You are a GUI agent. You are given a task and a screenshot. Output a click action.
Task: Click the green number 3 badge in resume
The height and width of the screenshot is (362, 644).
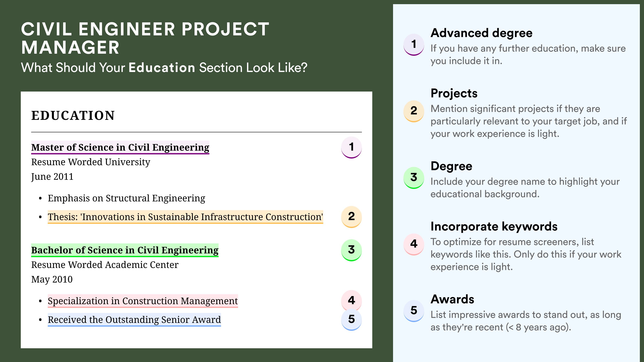click(351, 250)
